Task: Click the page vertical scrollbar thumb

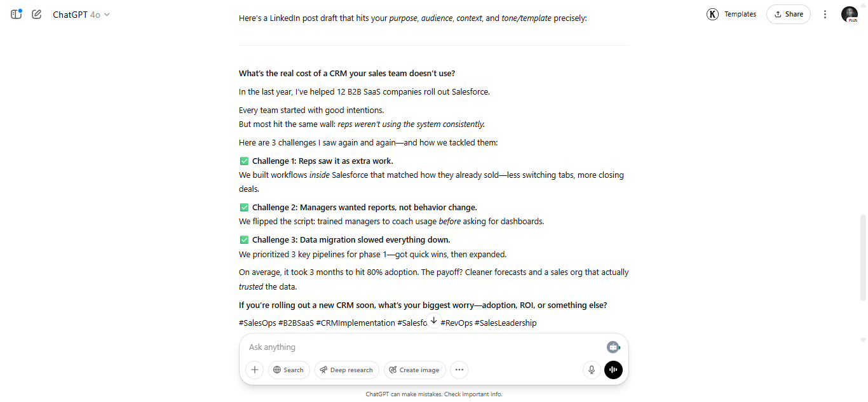Action: (862, 257)
